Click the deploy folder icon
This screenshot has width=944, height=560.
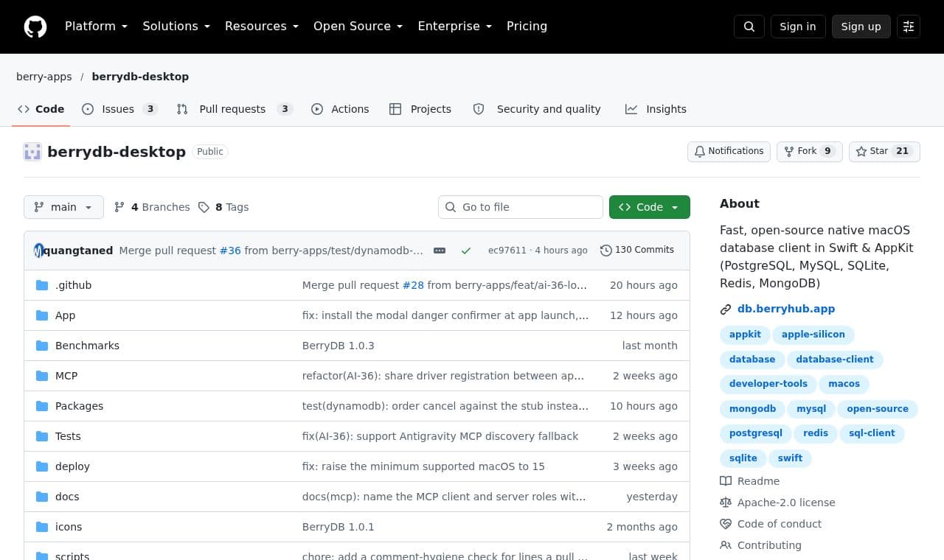click(x=42, y=466)
